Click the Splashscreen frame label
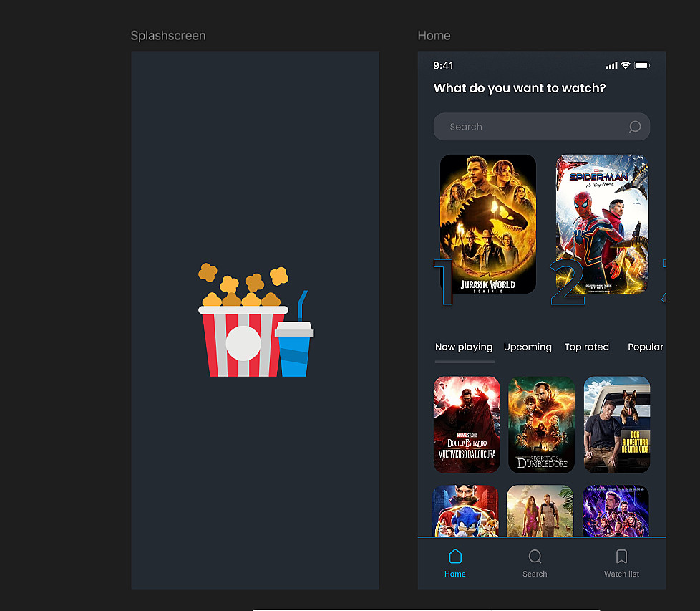This screenshot has height=611, width=700. (168, 36)
